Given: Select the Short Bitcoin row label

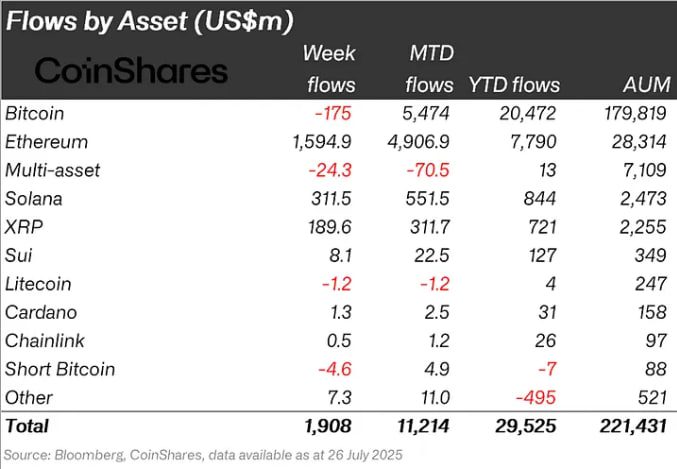Looking at the screenshot, I should tap(60, 369).
